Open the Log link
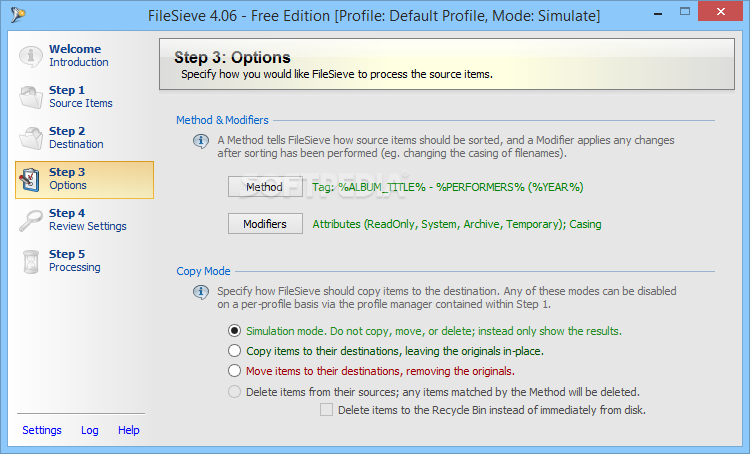Viewport: 750px width, 454px height. click(89, 430)
